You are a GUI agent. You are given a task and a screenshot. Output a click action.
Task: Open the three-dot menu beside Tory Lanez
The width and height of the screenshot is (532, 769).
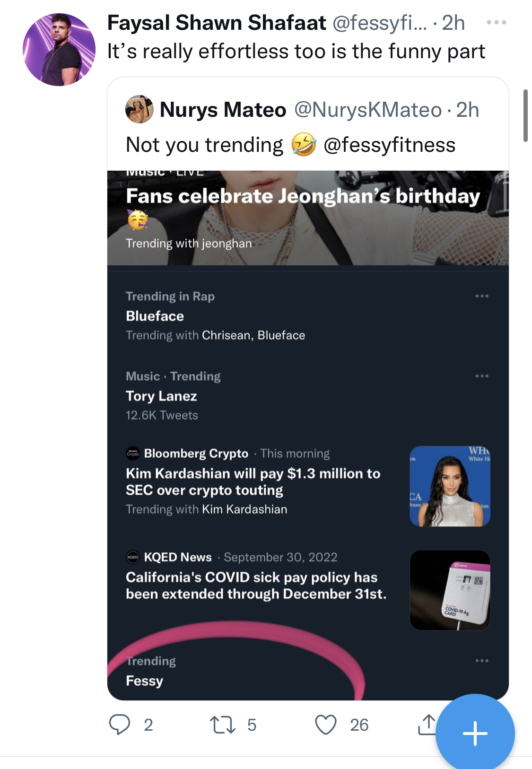click(x=482, y=376)
